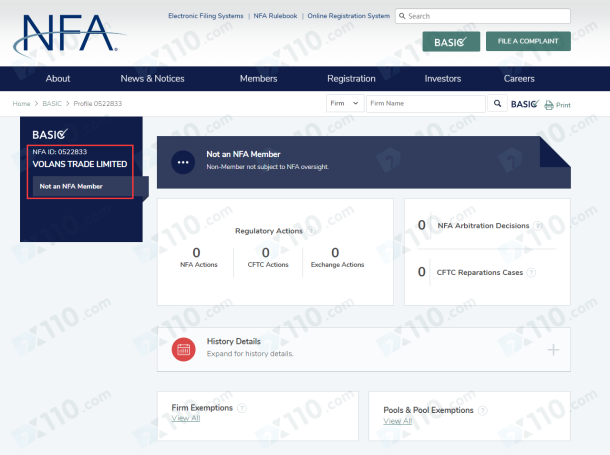Click View All under Pools & Pool Exemptions

pyautogui.click(x=398, y=421)
